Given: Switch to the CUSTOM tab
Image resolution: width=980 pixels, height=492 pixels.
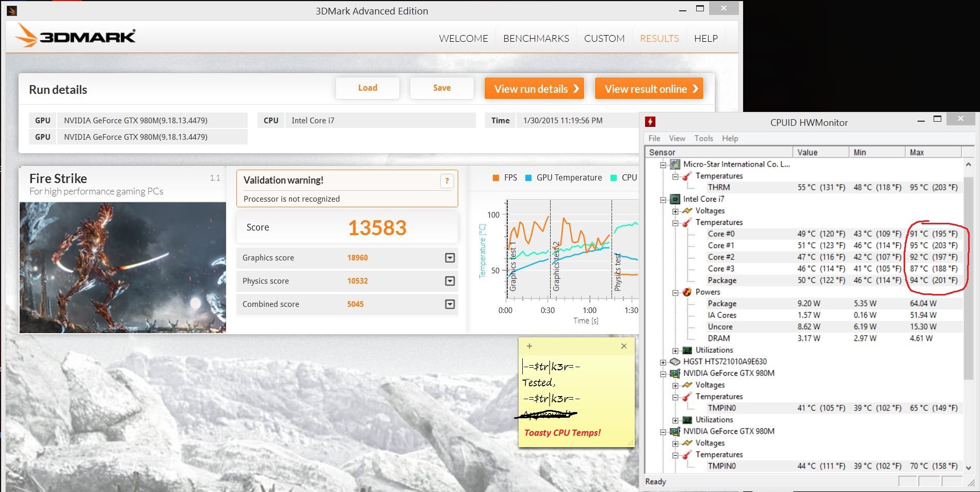Looking at the screenshot, I should click(604, 38).
